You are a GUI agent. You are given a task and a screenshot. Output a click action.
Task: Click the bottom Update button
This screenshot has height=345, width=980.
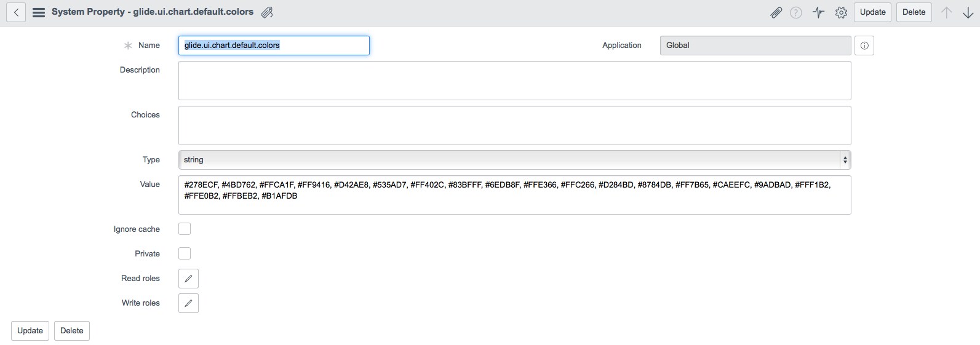(x=30, y=331)
